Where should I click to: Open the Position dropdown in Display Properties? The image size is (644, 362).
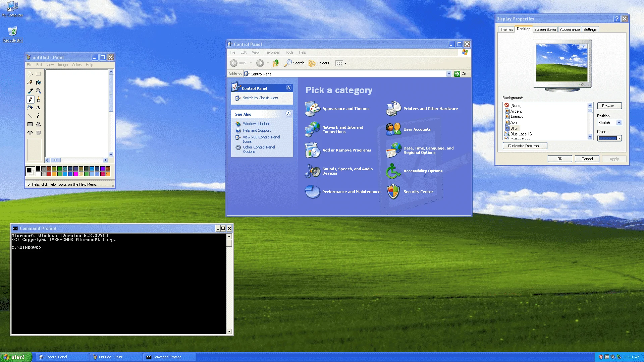click(x=619, y=123)
